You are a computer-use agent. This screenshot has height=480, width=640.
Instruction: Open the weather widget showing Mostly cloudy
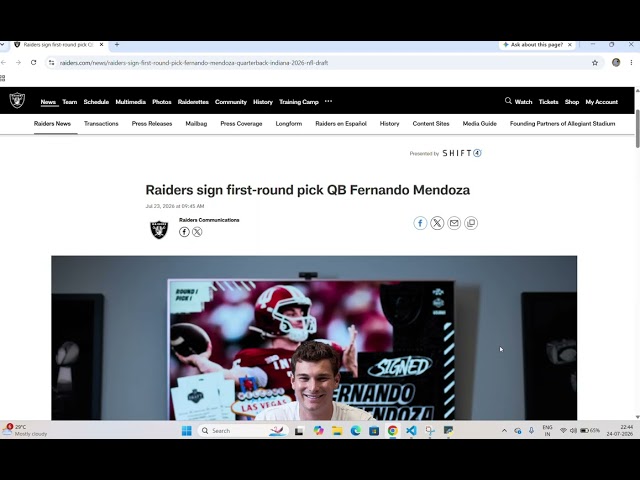pyautogui.click(x=25, y=430)
